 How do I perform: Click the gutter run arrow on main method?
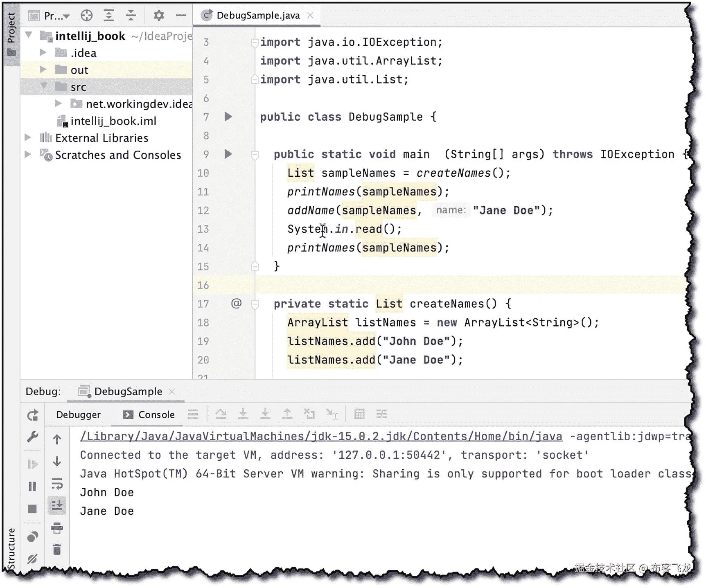point(228,154)
